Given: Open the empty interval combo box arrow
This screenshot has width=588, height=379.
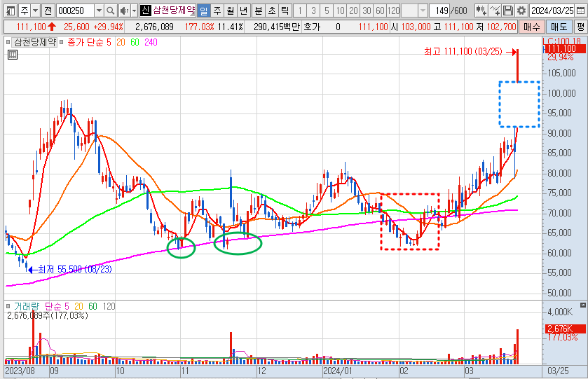Looking at the screenshot, I should tap(423, 11).
